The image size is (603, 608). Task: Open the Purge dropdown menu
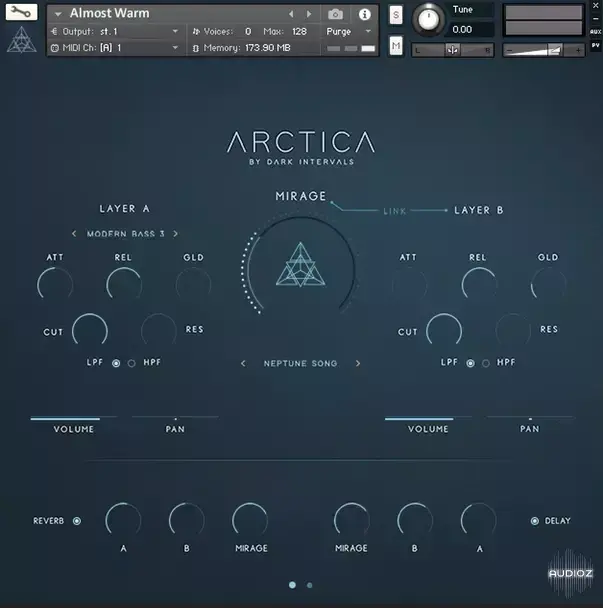[x=349, y=31]
